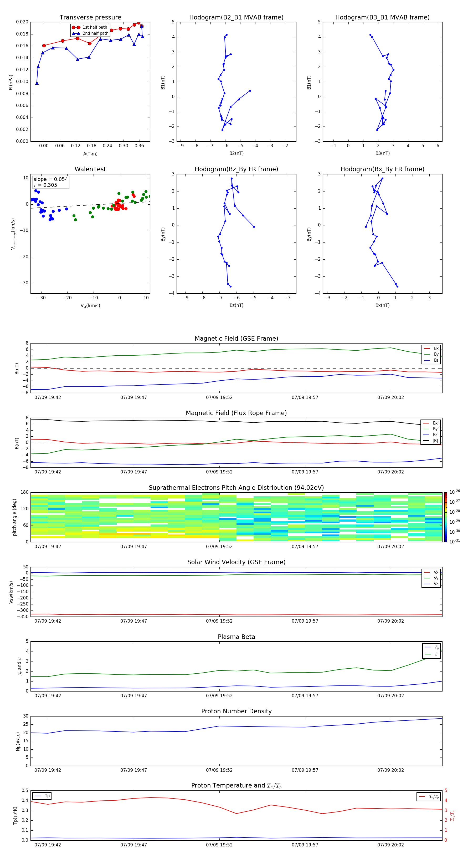The image size is (473, 868).
Task: Select 07/09 19:47 tick under Plasma Beta plot
Action: pyautogui.click(x=134, y=696)
